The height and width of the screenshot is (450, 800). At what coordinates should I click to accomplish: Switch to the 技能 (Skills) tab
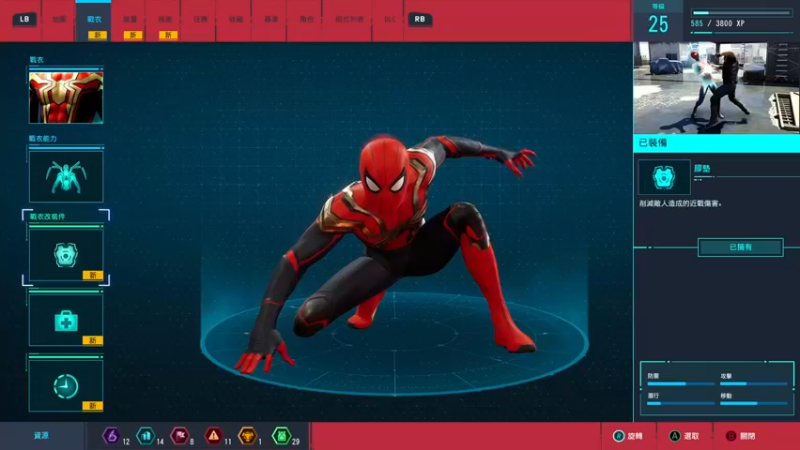pos(165,19)
